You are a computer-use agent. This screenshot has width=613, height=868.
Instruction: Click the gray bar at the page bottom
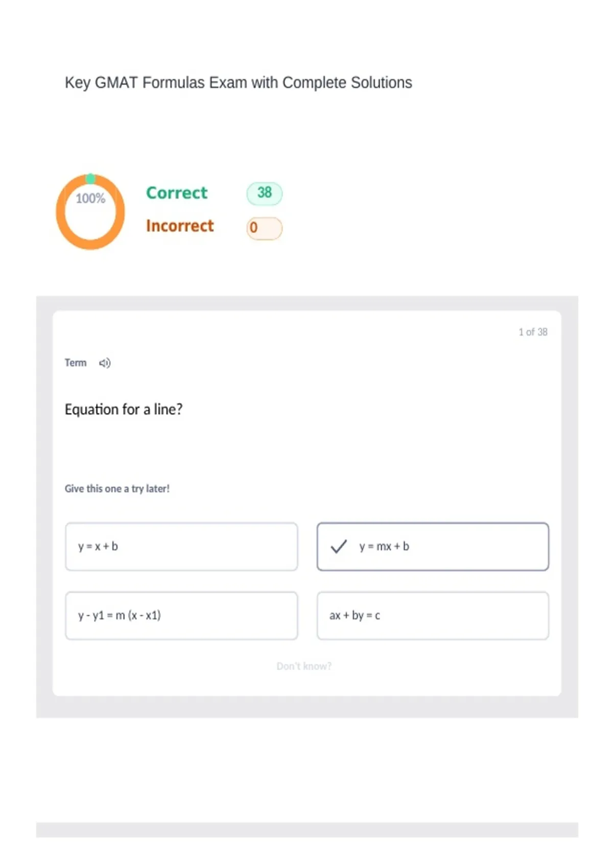coord(307,830)
